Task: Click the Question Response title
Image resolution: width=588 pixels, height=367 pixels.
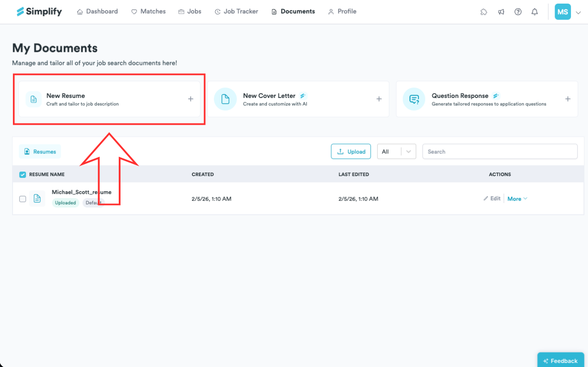Action: tap(460, 96)
